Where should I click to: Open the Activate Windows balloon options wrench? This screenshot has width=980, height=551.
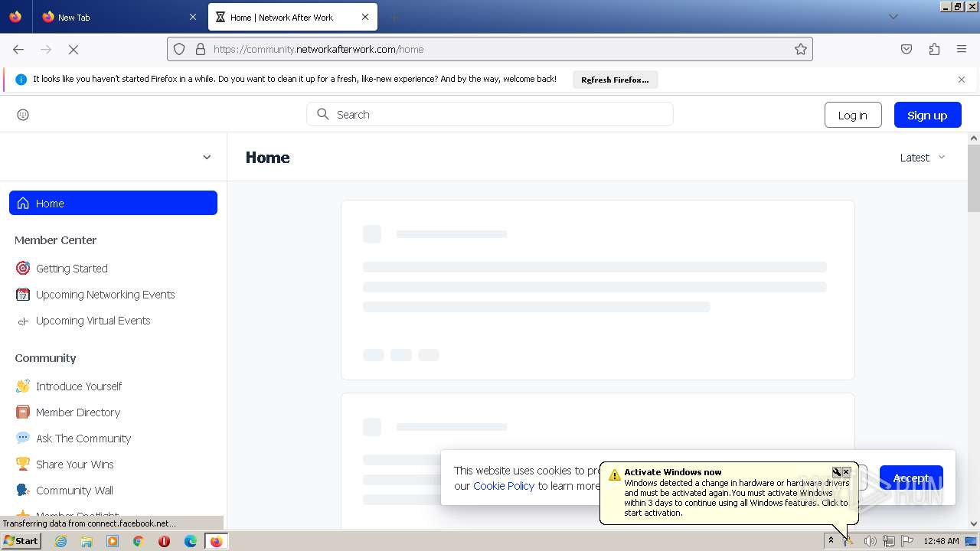point(837,472)
